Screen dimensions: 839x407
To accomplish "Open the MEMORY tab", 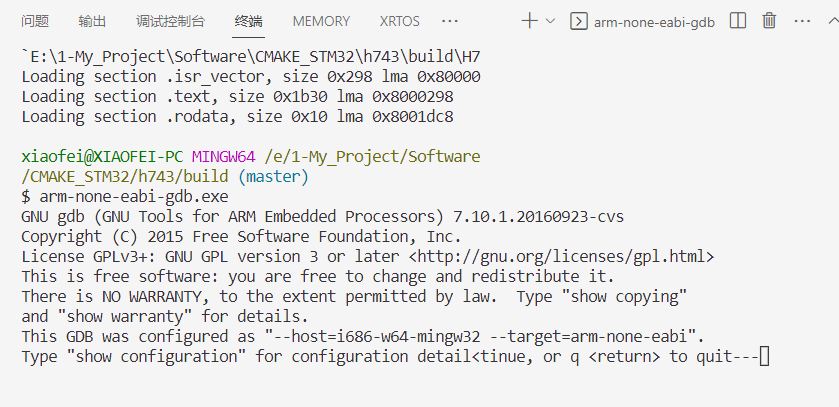I will click(321, 21).
